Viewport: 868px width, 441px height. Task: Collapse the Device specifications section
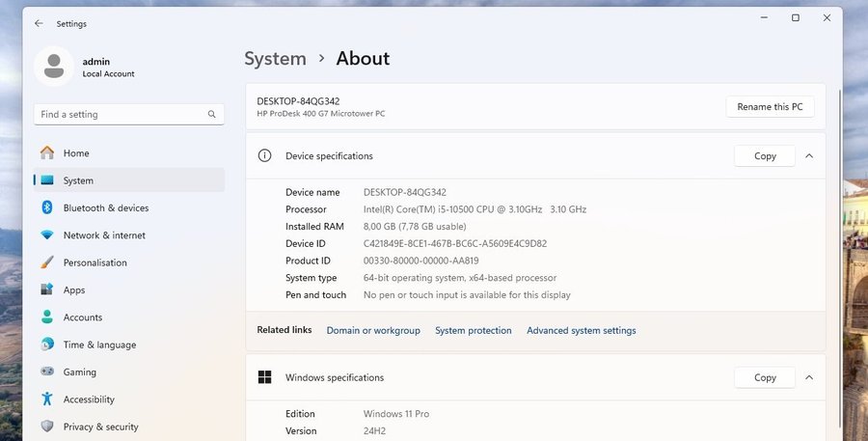(x=808, y=156)
